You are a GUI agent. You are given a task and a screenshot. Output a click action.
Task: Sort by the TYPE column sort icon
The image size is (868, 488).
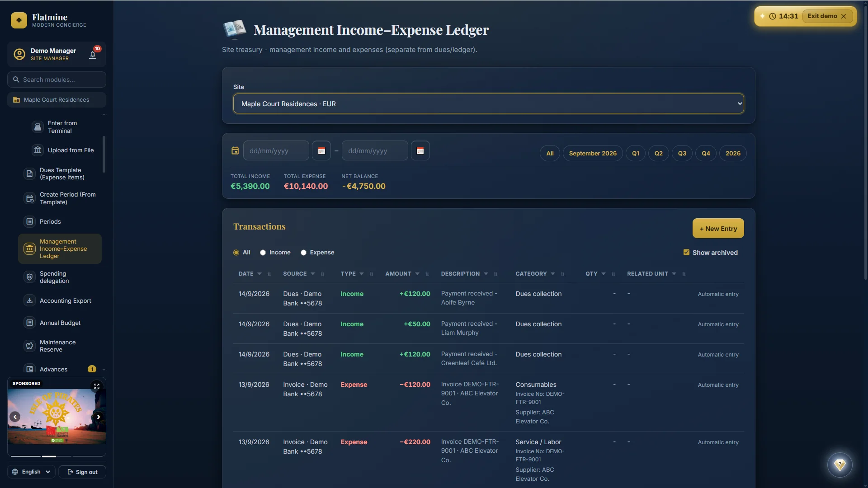[372, 274]
